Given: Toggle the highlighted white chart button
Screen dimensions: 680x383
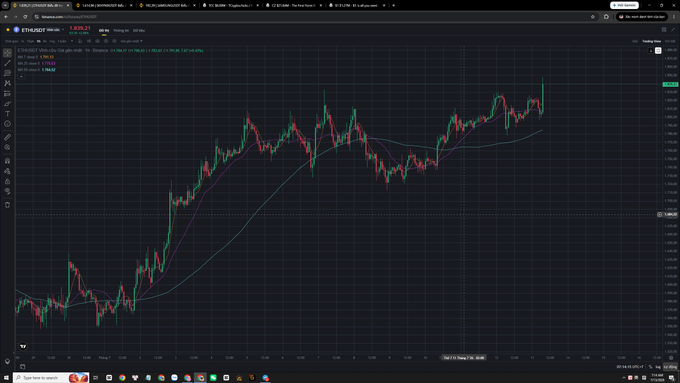Looking at the screenshot, I should coord(658,51).
